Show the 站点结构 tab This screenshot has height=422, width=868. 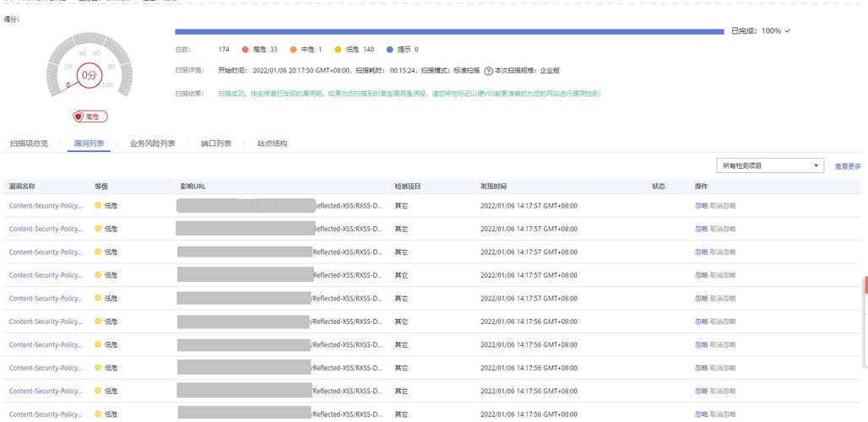(x=272, y=143)
